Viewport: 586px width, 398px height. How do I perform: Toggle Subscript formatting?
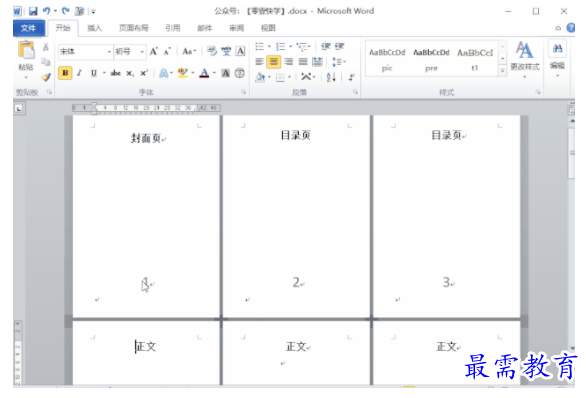click(x=129, y=73)
